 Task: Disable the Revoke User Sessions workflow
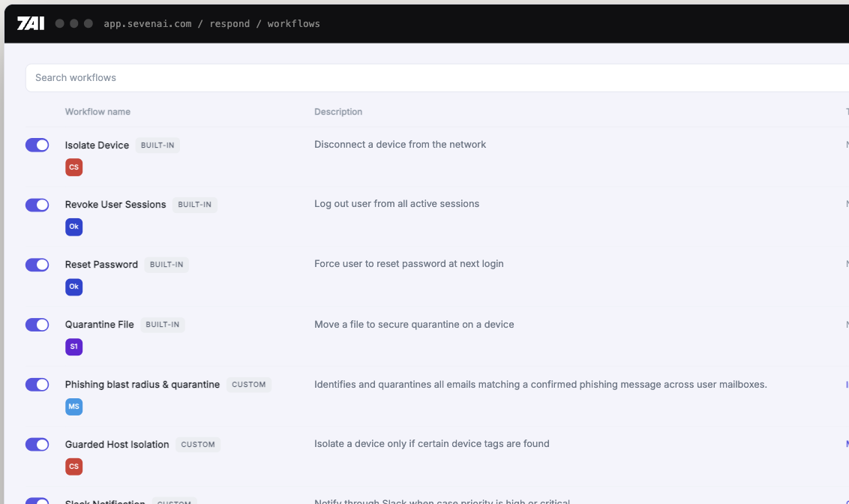pyautogui.click(x=37, y=205)
